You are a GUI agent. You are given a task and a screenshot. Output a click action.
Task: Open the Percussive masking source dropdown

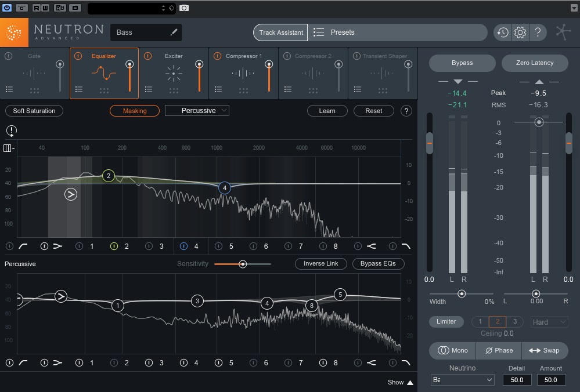point(197,111)
